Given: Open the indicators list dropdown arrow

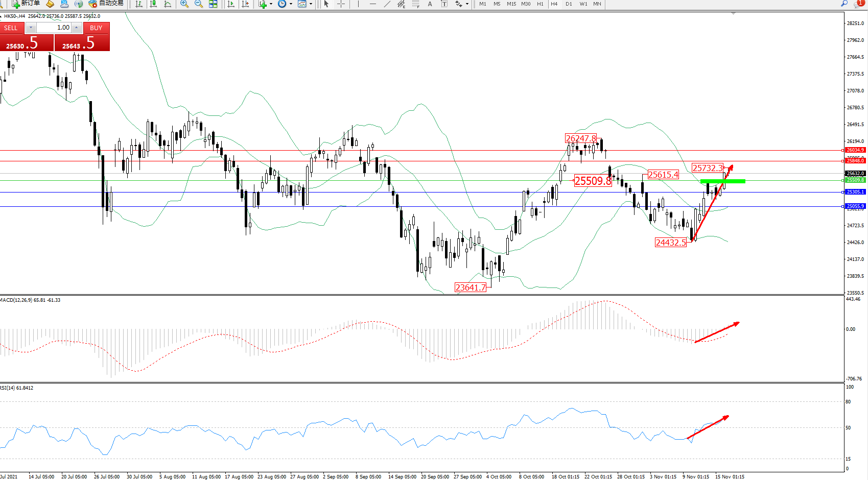Looking at the screenshot, I should (x=271, y=4).
